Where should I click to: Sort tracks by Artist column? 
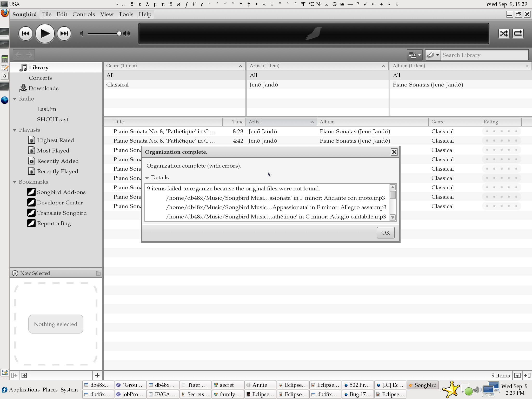point(281,122)
